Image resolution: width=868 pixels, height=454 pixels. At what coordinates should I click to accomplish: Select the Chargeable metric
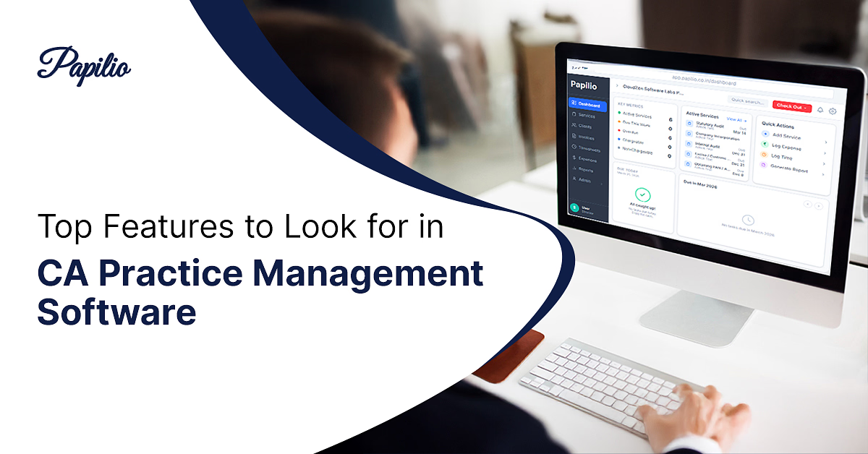[x=644, y=142]
